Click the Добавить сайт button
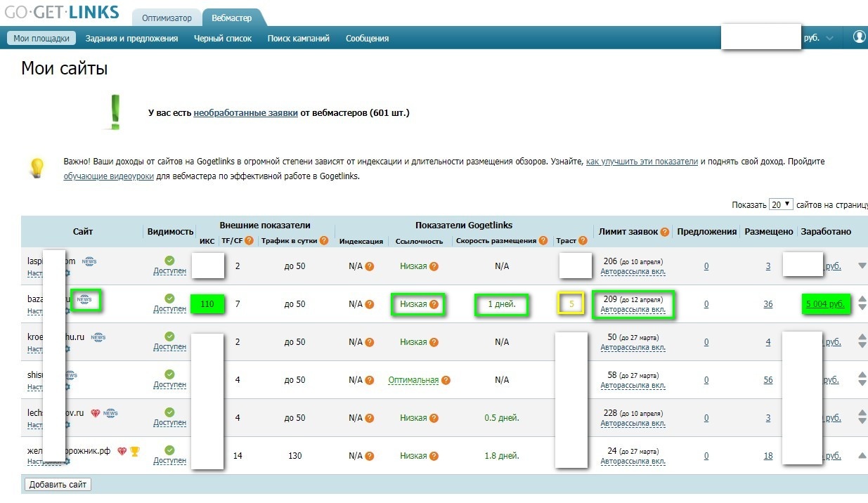 (x=58, y=485)
